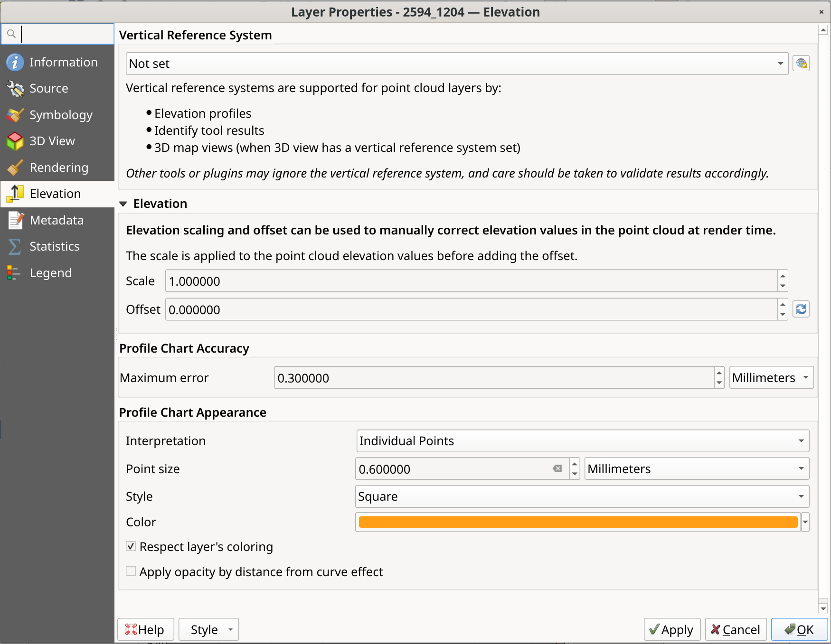Click the Help button
This screenshot has height=644, width=831.
[146, 630]
